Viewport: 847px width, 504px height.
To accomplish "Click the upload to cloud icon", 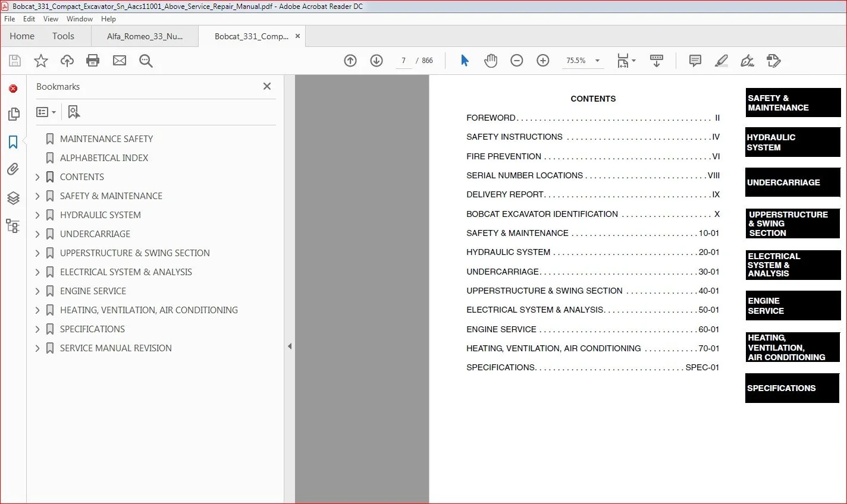I will (67, 61).
